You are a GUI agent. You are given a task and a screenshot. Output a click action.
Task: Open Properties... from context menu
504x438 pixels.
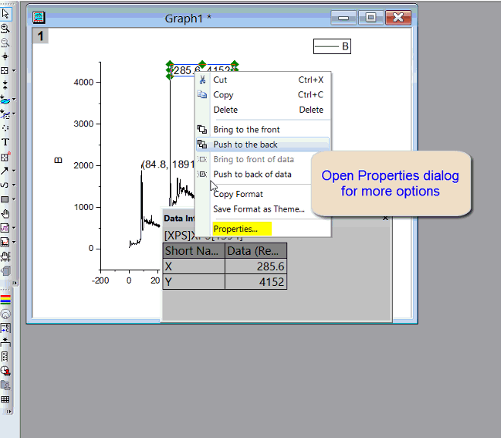click(x=235, y=229)
